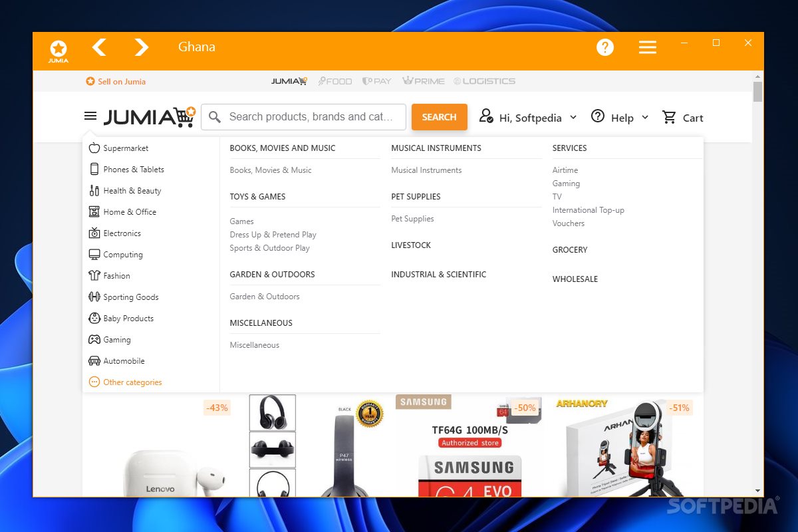Viewport: 798px width, 532px height.
Task: Click the vertical scrollbar thumb
Action: pos(758,92)
